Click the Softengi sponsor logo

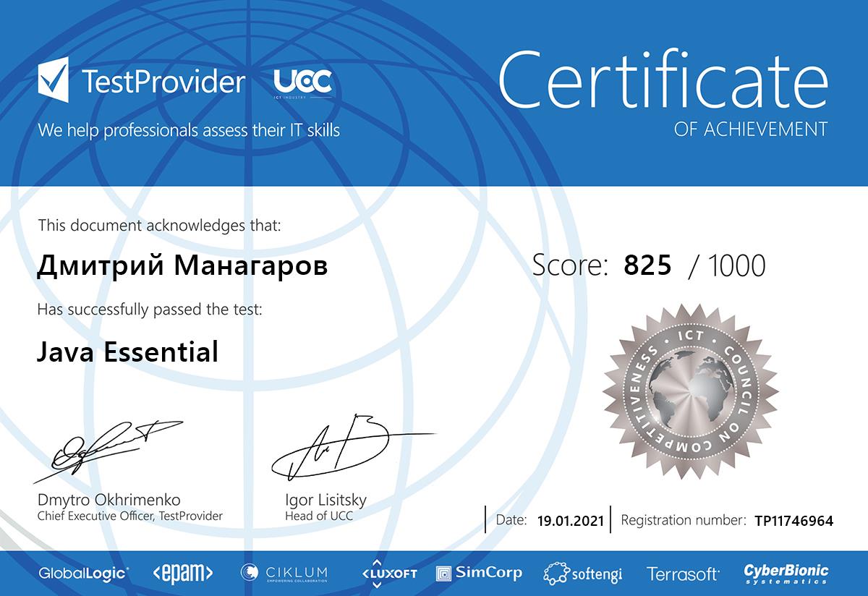(x=582, y=574)
